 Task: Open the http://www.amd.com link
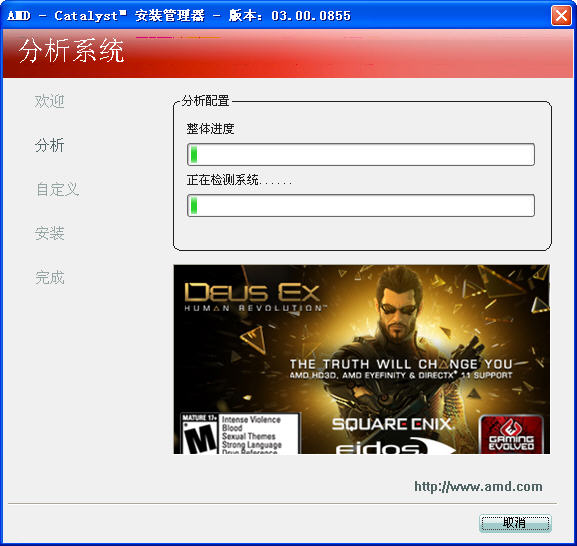(x=478, y=486)
